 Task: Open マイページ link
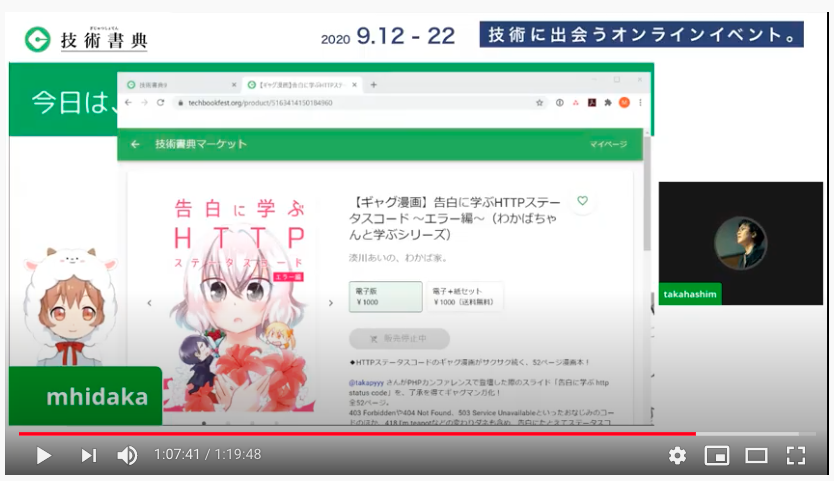608,144
